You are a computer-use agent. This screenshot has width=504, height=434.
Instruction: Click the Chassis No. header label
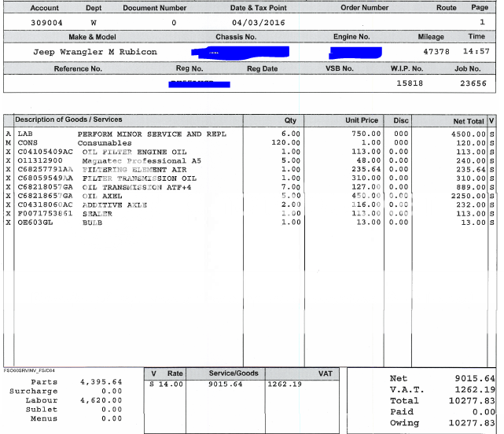[x=236, y=37]
